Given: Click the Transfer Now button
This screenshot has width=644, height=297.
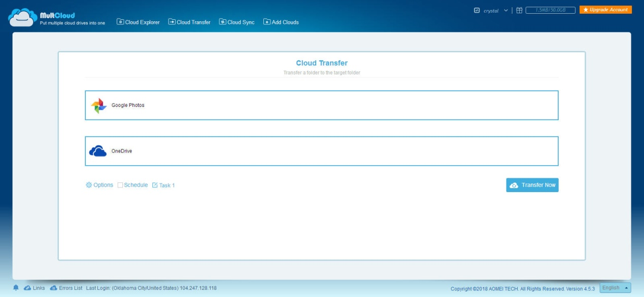Looking at the screenshot, I should pyautogui.click(x=532, y=185).
